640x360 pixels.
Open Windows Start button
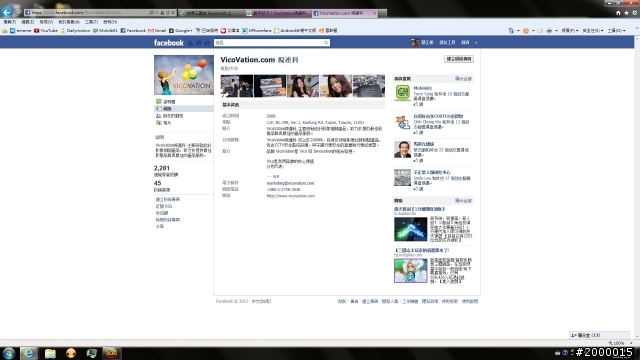(x=9, y=353)
